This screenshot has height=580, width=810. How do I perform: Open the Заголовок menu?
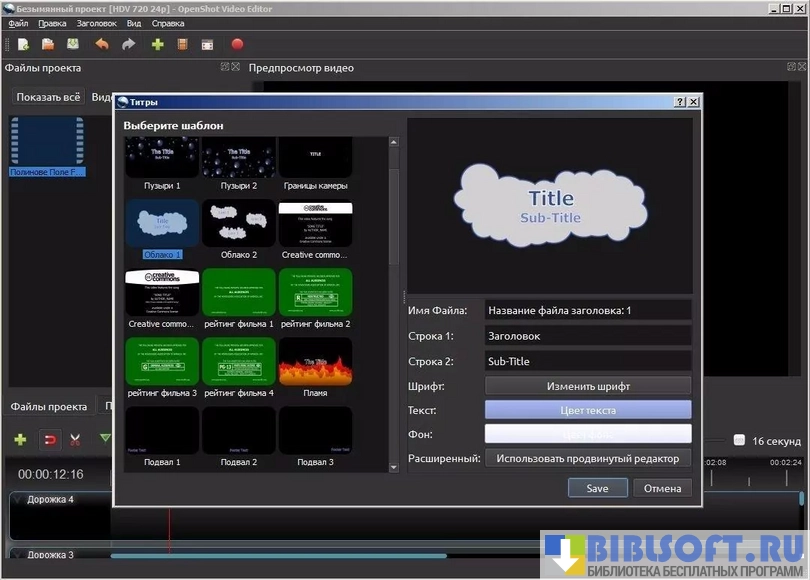pyautogui.click(x=97, y=22)
